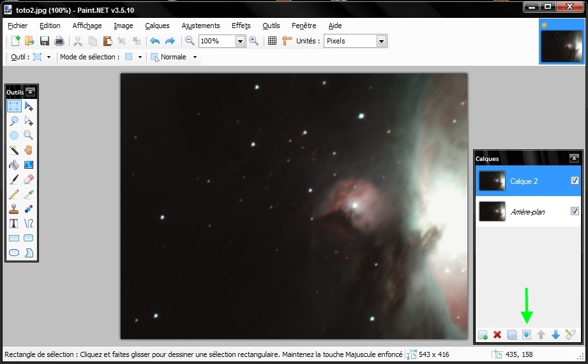Zoom out with the minus magnifier
The image size is (588, 364).
[x=190, y=40]
